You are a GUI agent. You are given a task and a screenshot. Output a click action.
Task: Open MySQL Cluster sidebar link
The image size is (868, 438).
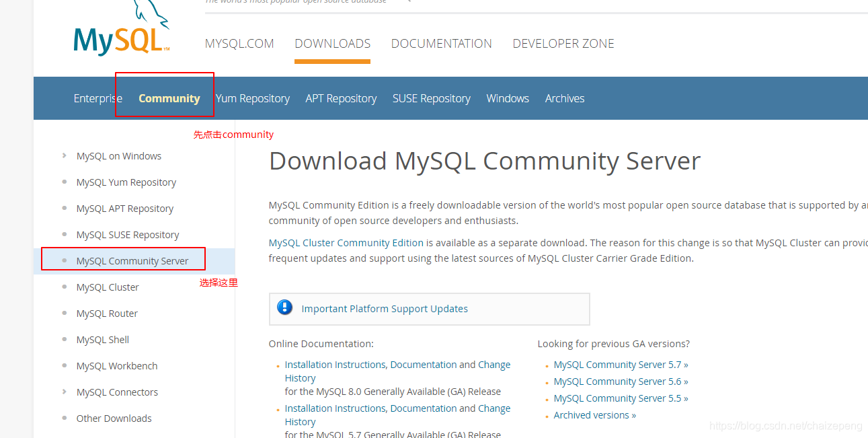click(x=108, y=287)
